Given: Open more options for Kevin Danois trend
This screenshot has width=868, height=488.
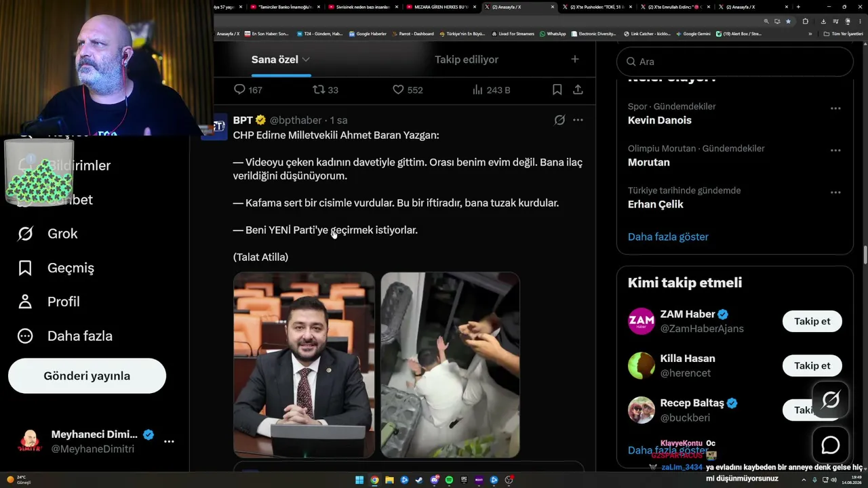Looking at the screenshot, I should 835,108.
